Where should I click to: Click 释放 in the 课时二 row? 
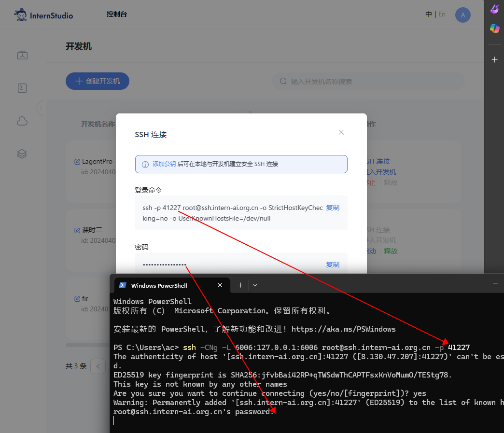click(x=391, y=251)
